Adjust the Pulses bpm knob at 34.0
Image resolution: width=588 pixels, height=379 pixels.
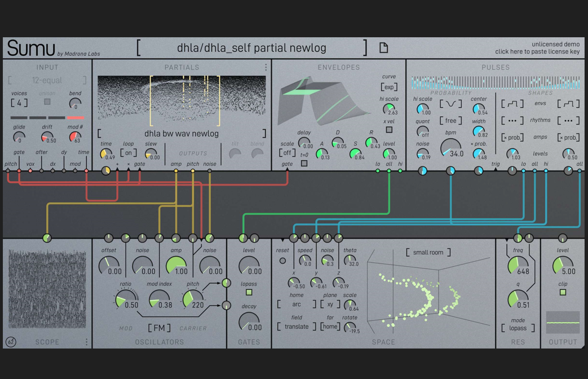point(451,147)
